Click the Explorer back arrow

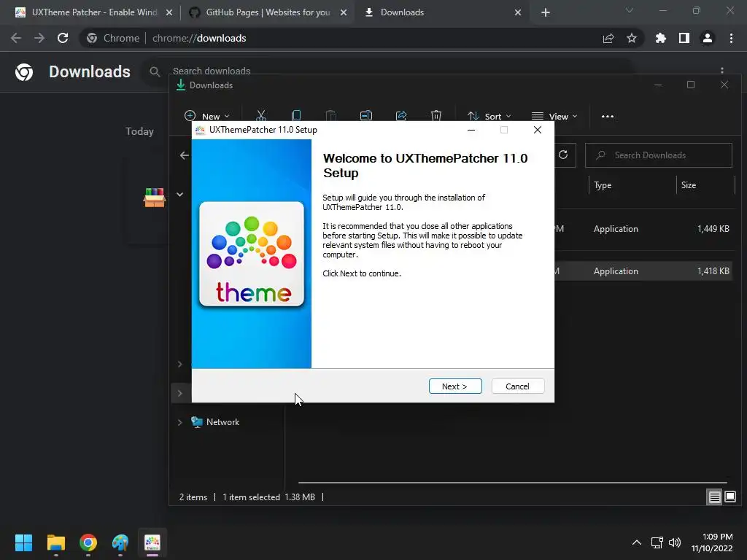click(x=185, y=155)
